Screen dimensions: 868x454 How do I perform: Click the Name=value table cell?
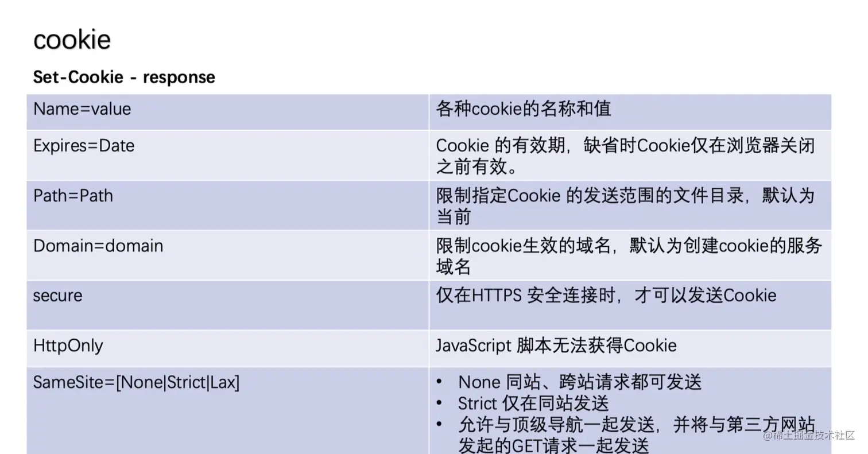point(82,109)
